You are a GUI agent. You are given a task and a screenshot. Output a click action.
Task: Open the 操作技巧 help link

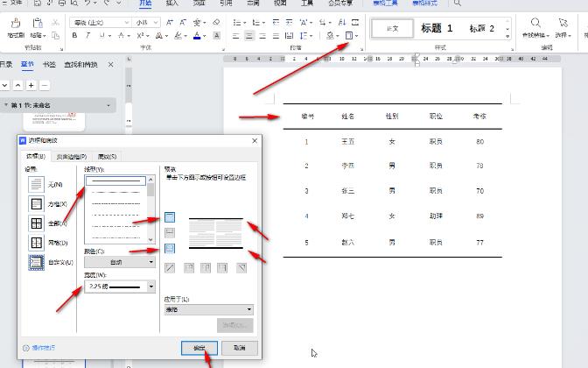pyautogui.click(x=43, y=348)
